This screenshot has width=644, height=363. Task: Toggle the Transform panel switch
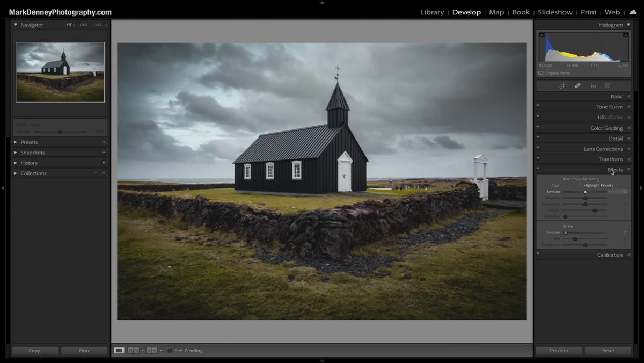[x=538, y=158]
